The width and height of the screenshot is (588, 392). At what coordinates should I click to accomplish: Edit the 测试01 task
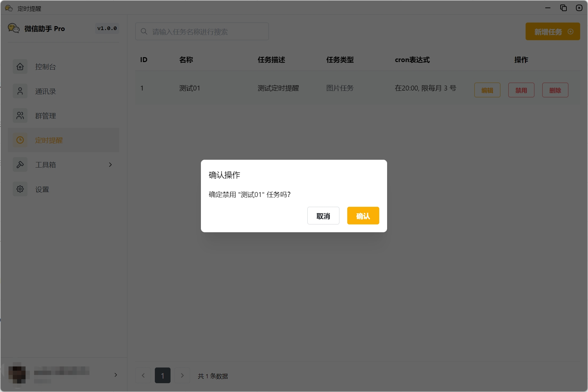pos(487,90)
